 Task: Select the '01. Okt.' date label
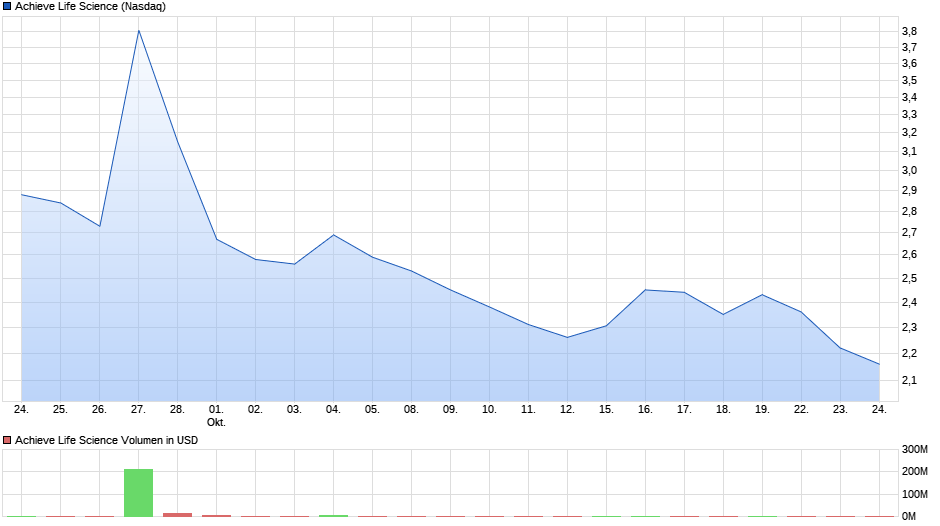(216, 415)
